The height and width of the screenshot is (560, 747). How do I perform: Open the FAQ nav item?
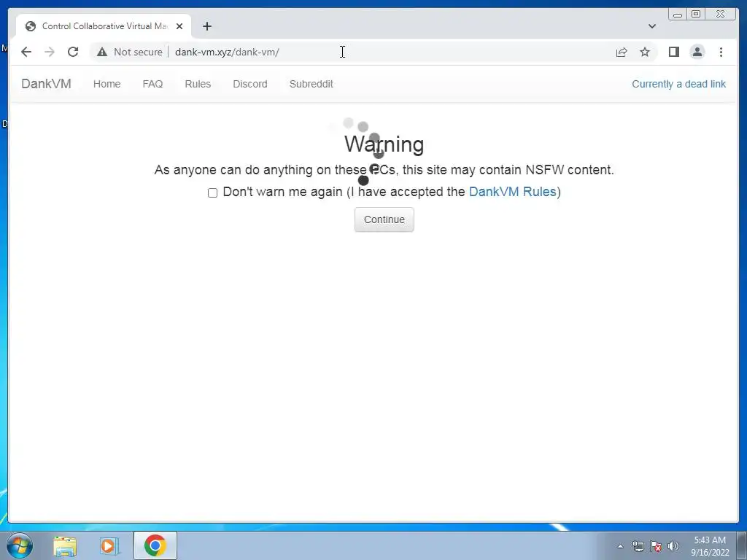click(x=152, y=84)
